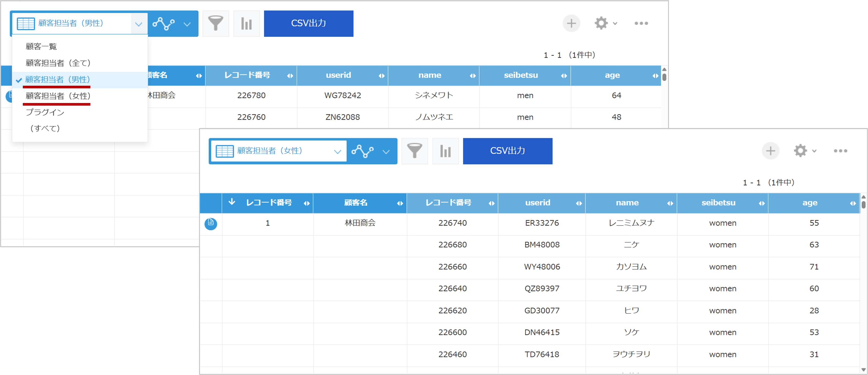Click record number cell 226680
This screenshot has height=375, width=868.
[x=453, y=245]
